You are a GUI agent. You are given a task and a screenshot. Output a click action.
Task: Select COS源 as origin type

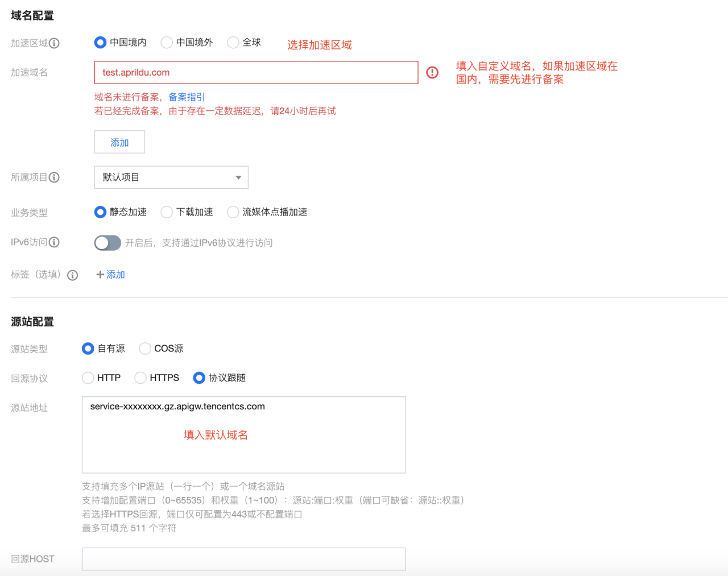(x=145, y=349)
